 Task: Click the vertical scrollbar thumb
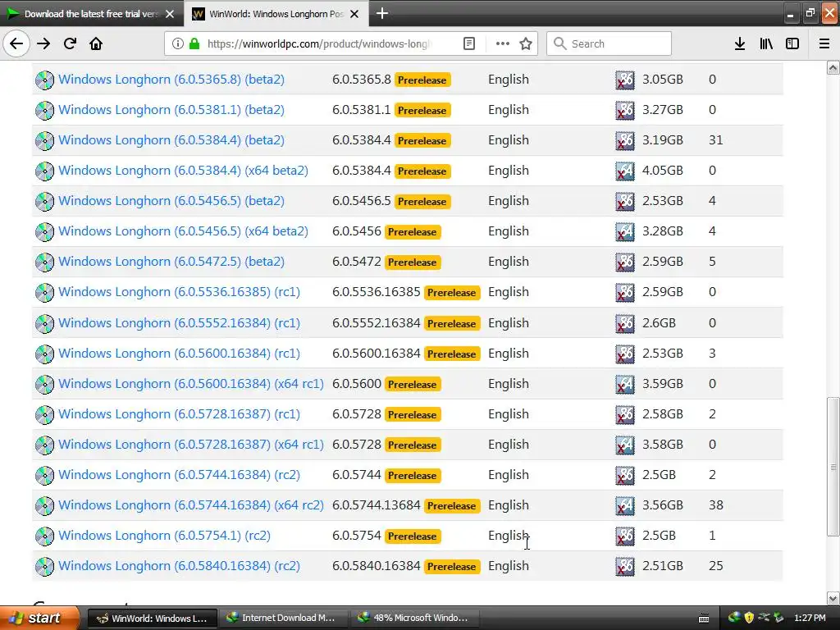click(x=833, y=467)
